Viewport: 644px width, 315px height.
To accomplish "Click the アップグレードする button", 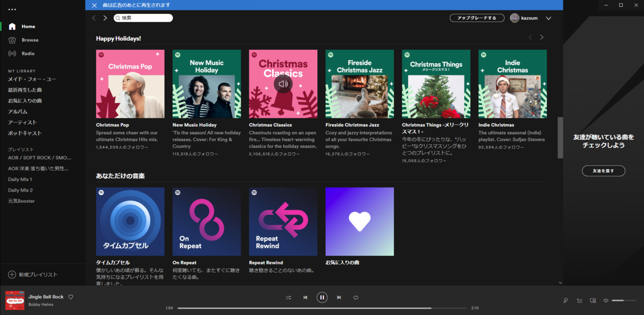I will [x=477, y=18].
